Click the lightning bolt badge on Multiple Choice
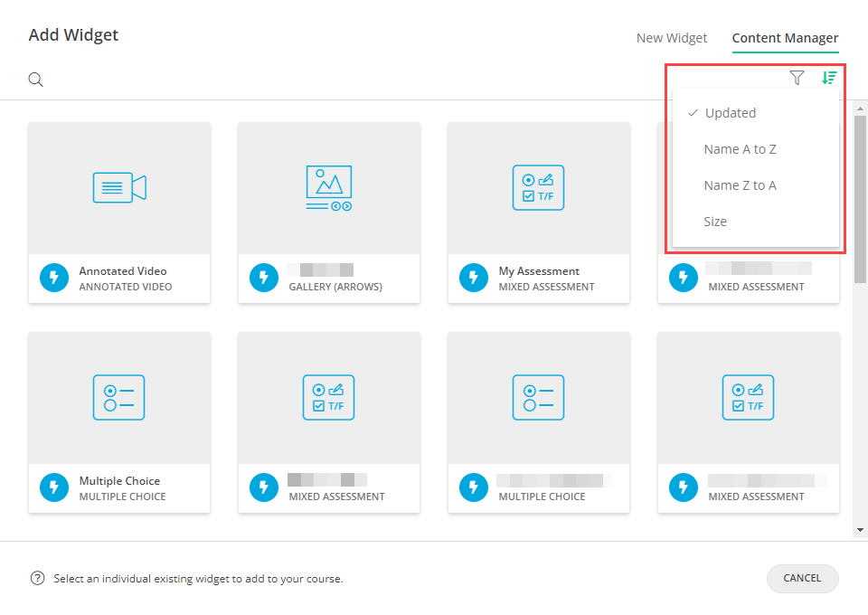Image resolution: width=868 pixels, height=615 pixels. pos(53,487)
